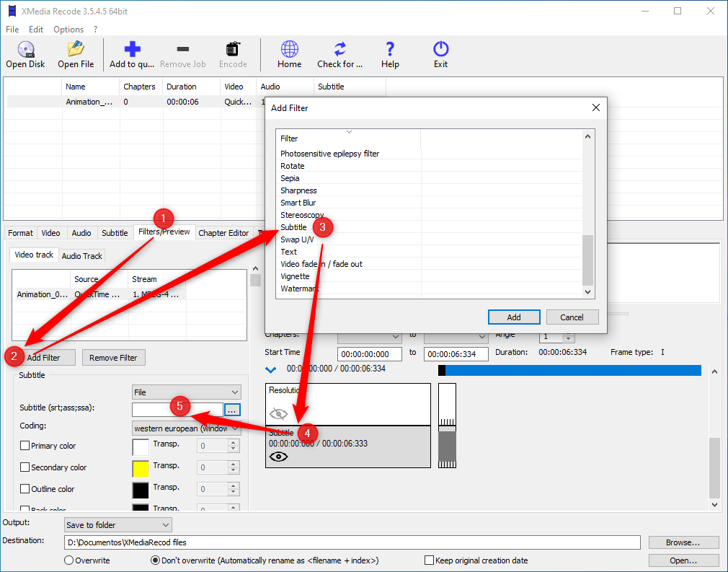This screenshot has width=728, height=572.
Task: Expand the blue chevron below Start Time
Action: pyautogui.click(x=271, y=370)
